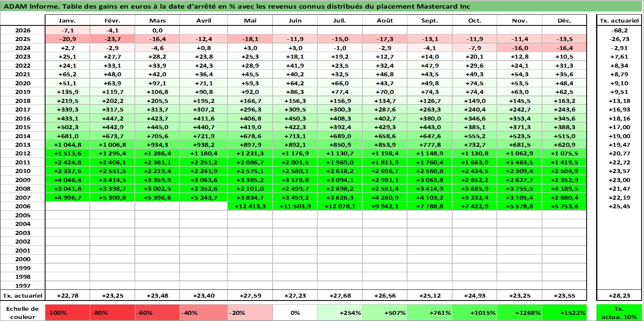Select the Avril column header
644x321 pixels.
204,20
